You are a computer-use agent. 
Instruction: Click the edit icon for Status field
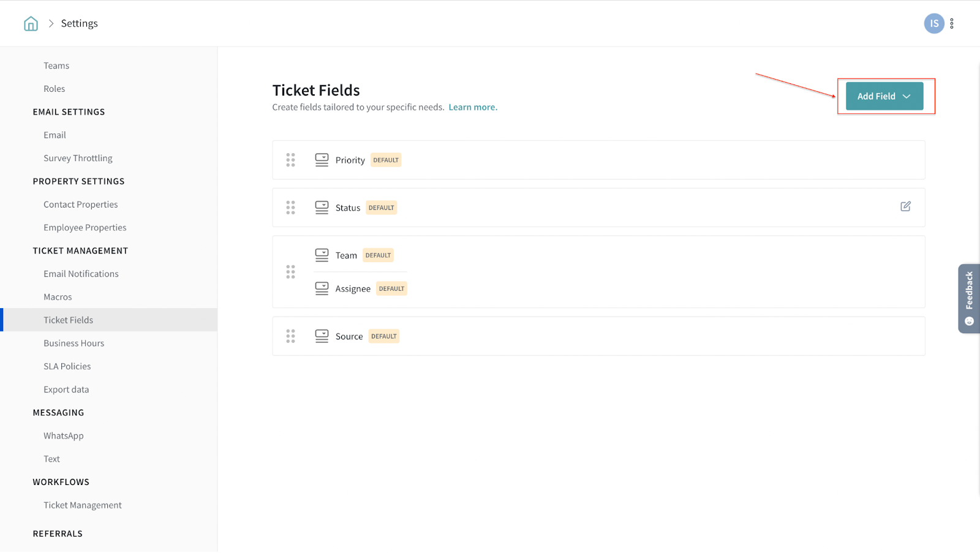tap(905, 207)
